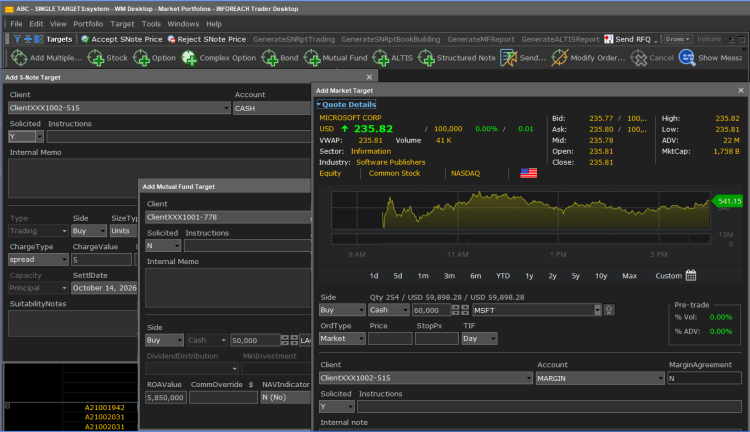Open the Target menu
Image resolution: width=750 pixels, height=432 pixels.
point(122,23)
